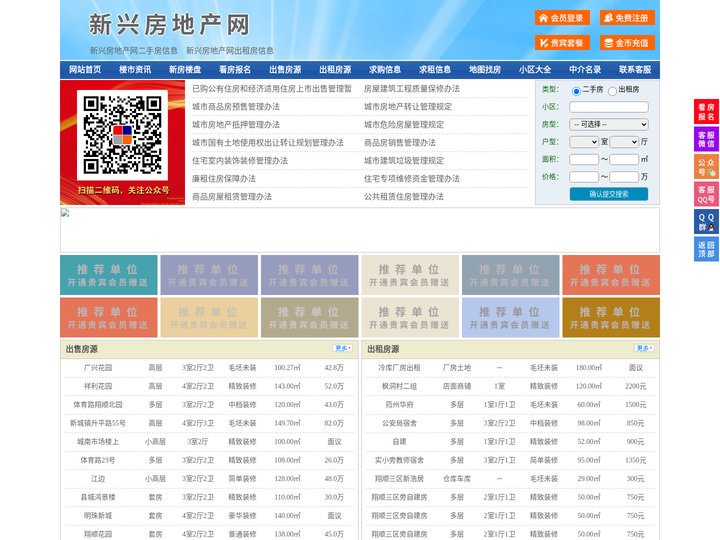Viewport: 720px width, 540px height.
Task: Click the 新兴房地产网出租房信息 header link
Action: point(230,51)
